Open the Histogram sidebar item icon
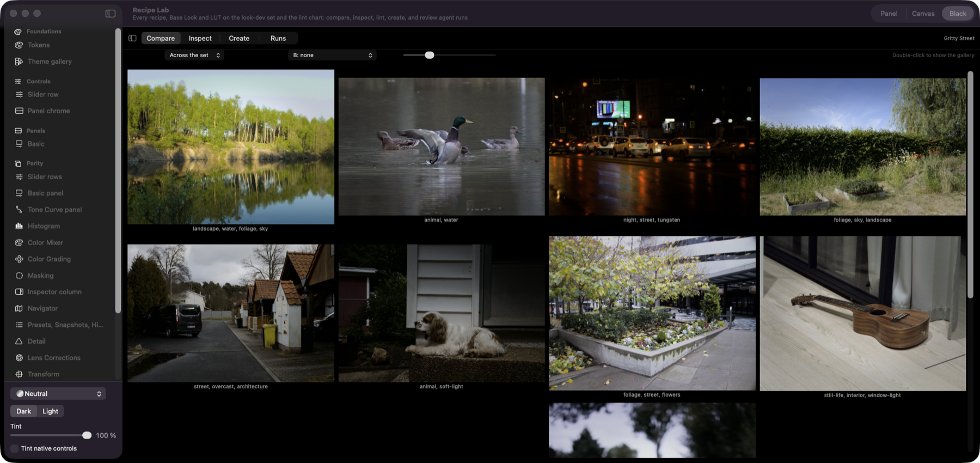This screenshot has width=980, height=463. tap(19, 226)
